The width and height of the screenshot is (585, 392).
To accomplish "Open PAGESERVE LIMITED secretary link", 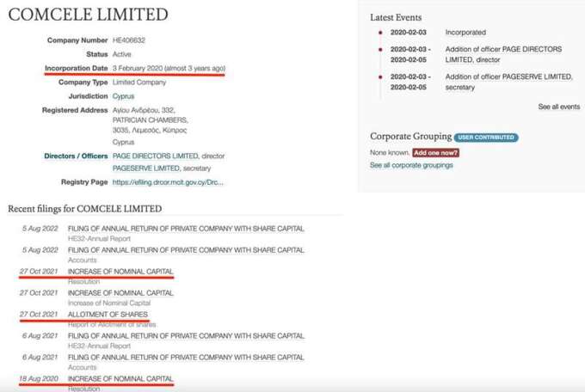I will tap(146, 168).
